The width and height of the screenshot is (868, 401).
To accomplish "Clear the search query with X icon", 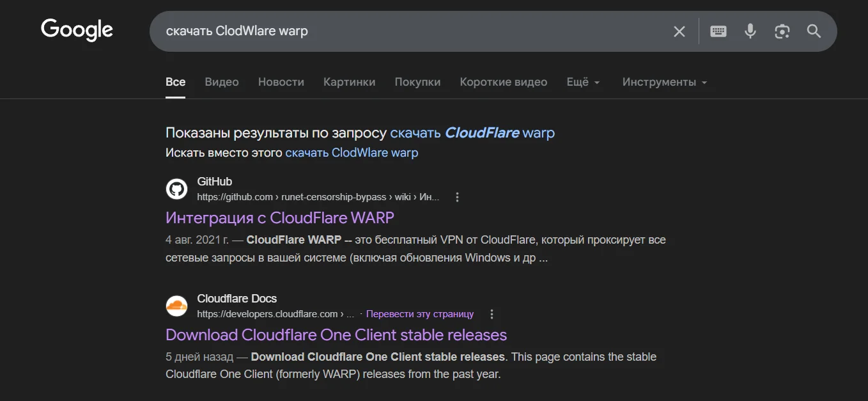I will coord(679,31).
